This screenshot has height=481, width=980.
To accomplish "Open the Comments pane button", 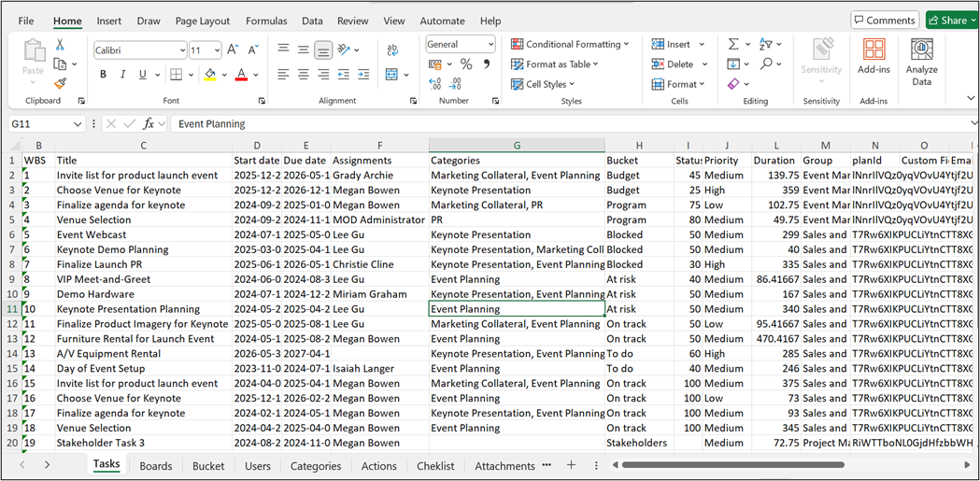I will pyautogui.click(x=884, y=21).
